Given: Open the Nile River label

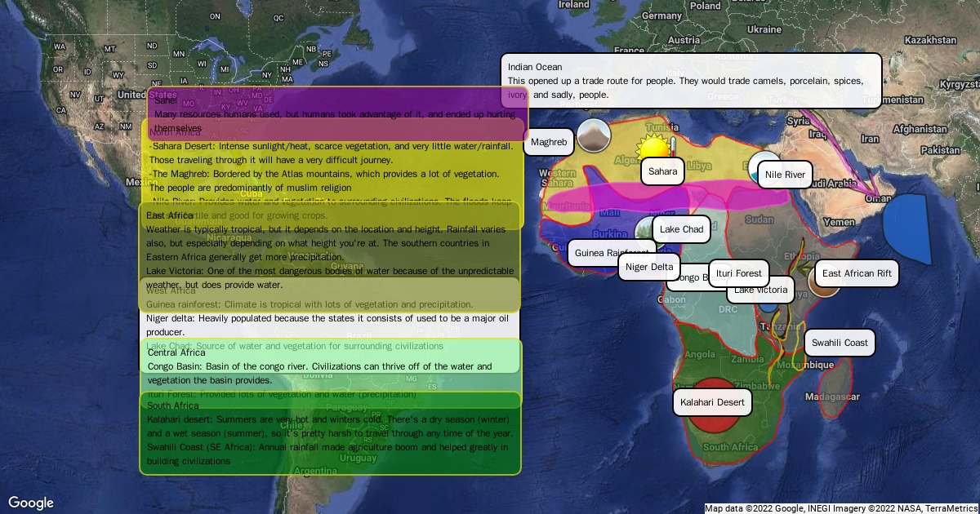Looking at the screenshot, I should tap(786, 175).
